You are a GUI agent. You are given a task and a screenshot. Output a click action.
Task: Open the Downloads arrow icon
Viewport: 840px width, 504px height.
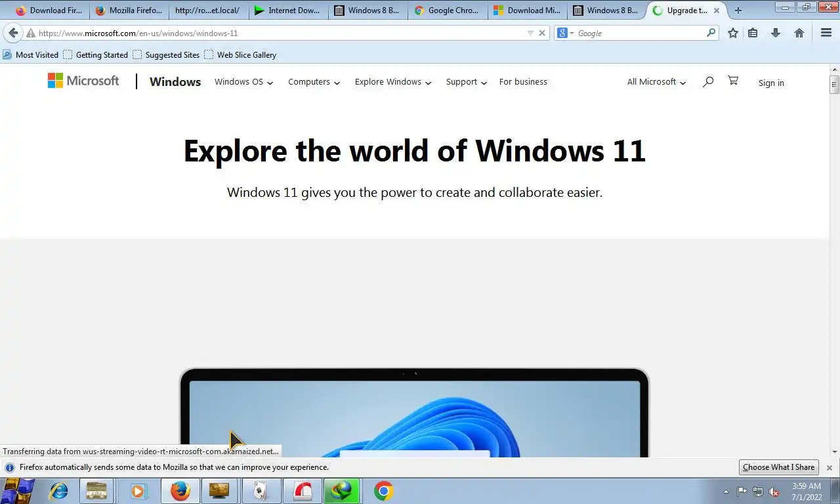pyautogui.click(x=776, y=33)
